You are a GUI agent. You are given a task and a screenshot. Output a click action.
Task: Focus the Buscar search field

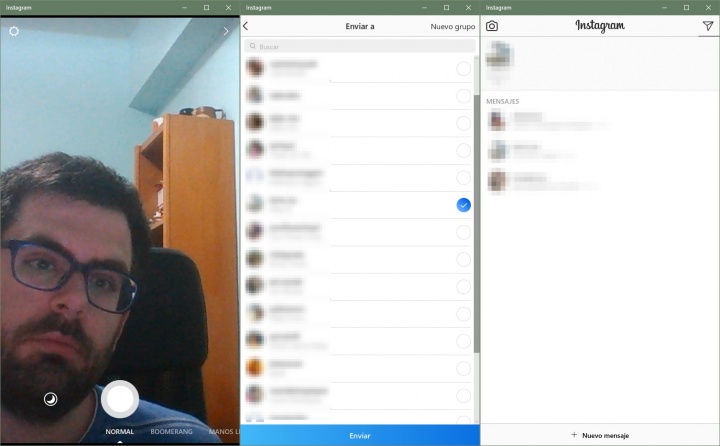tap(360, 46)
